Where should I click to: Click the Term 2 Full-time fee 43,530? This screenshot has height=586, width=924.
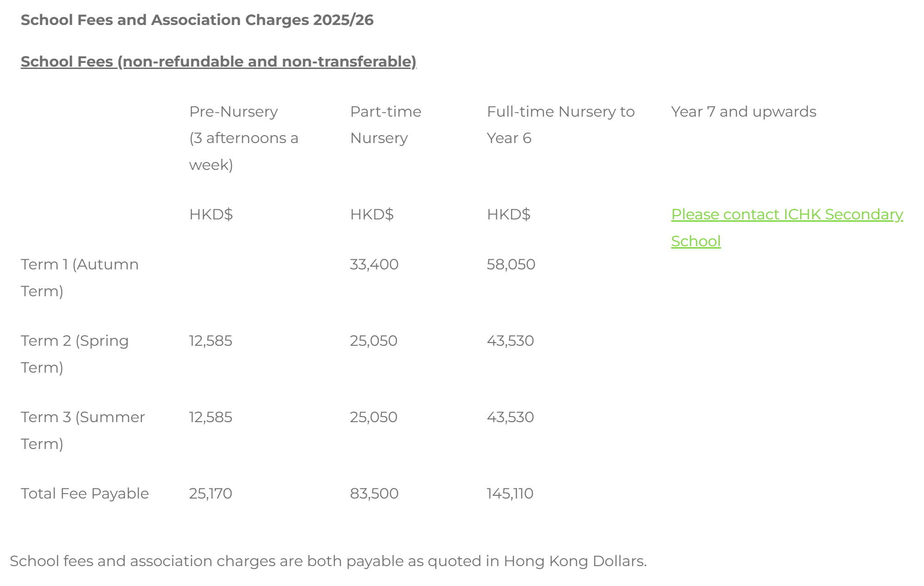pyautogui.click(x=510, y=341)
